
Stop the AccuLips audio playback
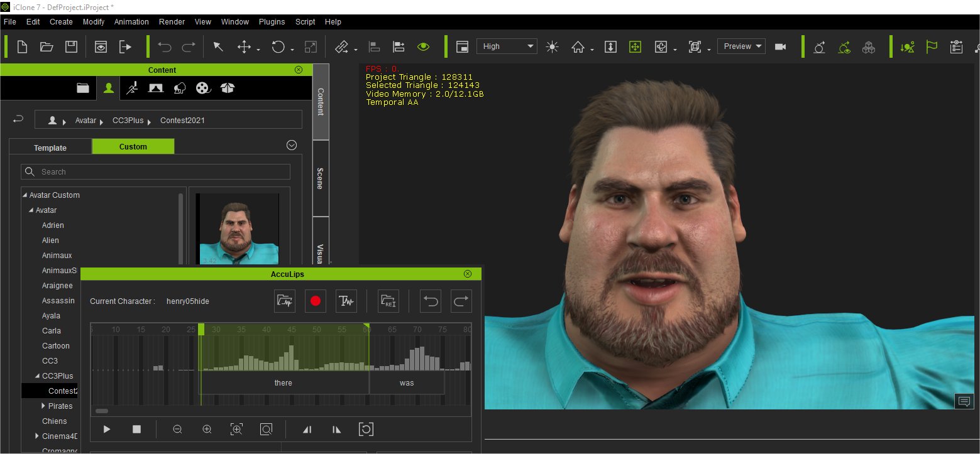pos(136,430)
